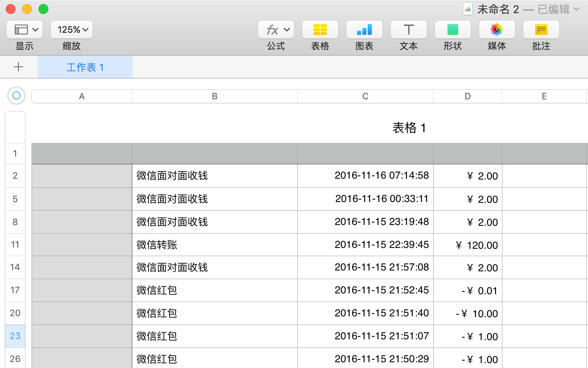Click the table select-all circle handle
This screenshot has width=588, height=368.
pos(16,95)
